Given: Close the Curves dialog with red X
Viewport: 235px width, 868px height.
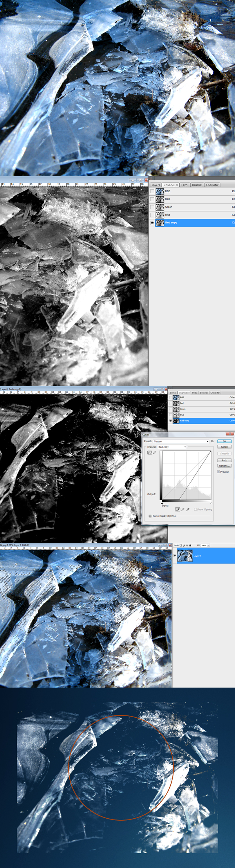Looking at the screenshot, I should [x=229, y=434].
